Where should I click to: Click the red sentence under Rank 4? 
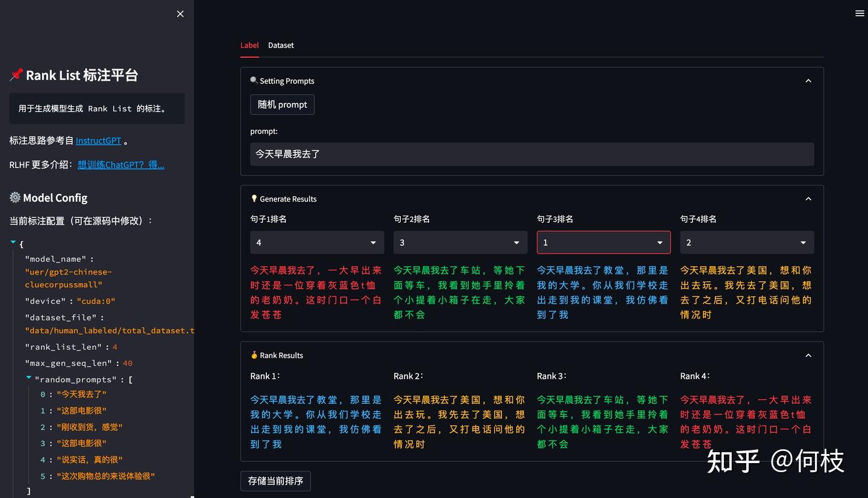[x=747, y=422]
